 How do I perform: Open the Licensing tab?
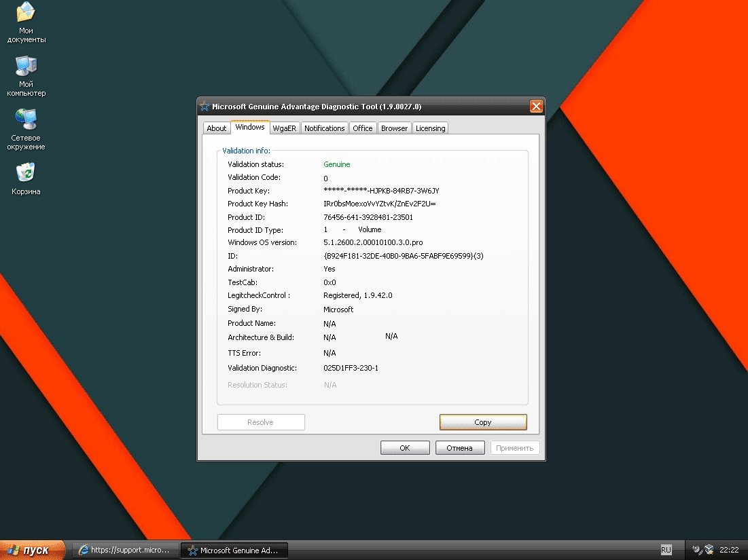point(430,128)
